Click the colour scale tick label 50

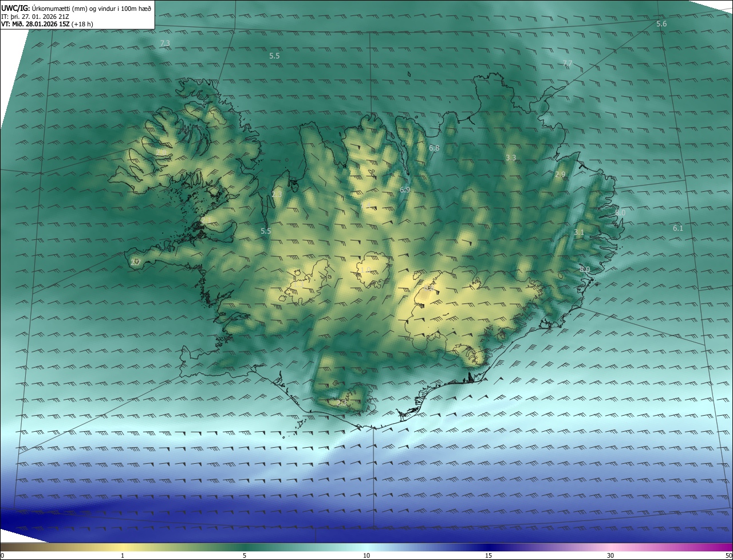728,555
